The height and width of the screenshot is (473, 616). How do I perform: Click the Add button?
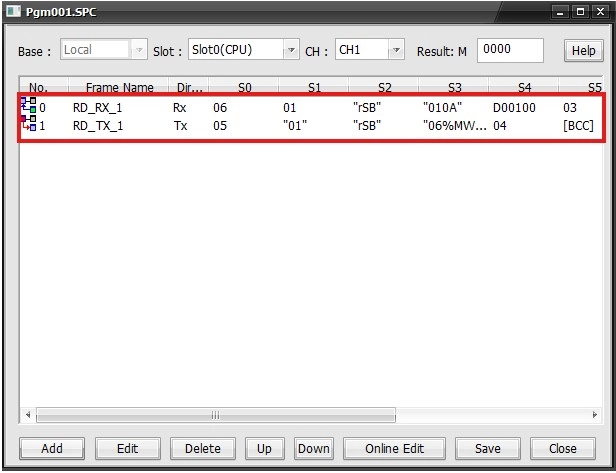click(x=52, y=448)
